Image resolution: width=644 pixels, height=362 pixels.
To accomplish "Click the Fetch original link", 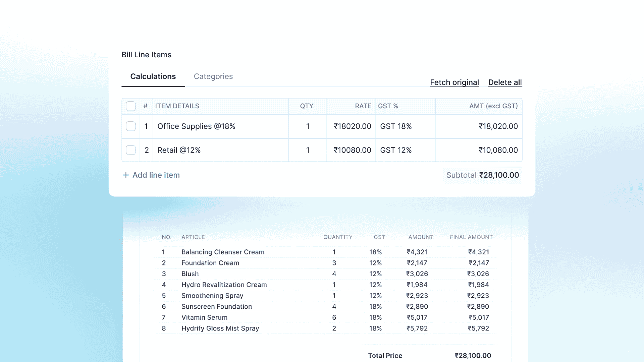I will 454,82.
